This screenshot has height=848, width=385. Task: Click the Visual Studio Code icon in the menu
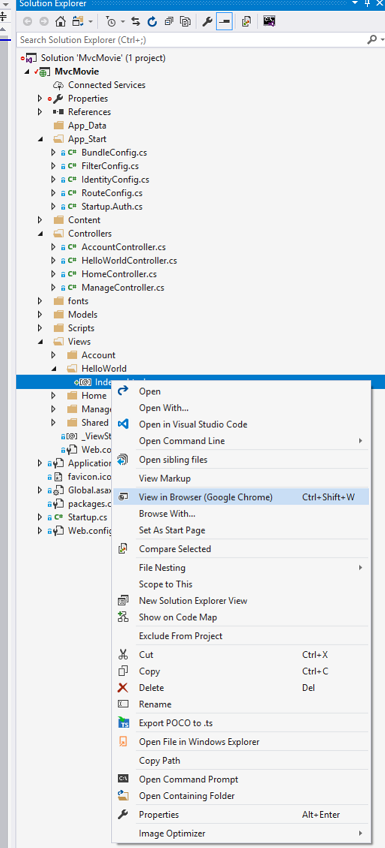123,425
